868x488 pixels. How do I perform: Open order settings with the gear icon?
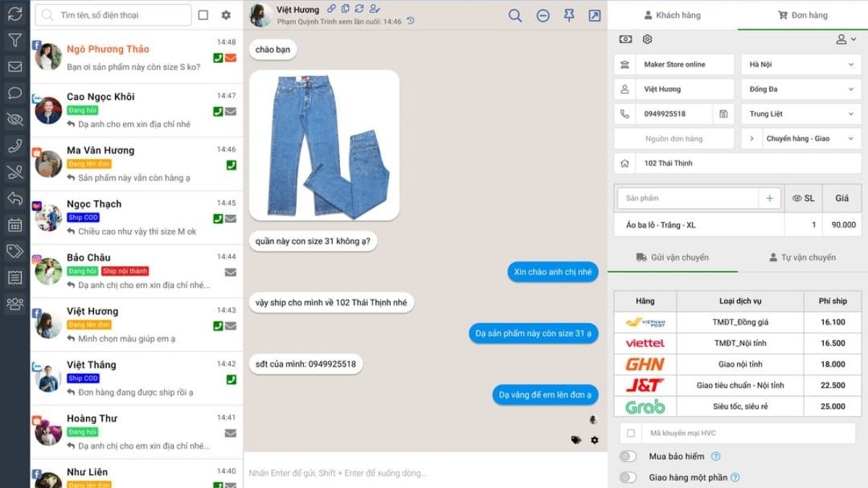click(647, 39)
